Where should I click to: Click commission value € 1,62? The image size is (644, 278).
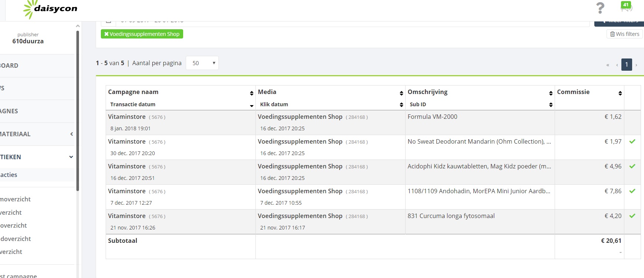(x=613, y=117)
